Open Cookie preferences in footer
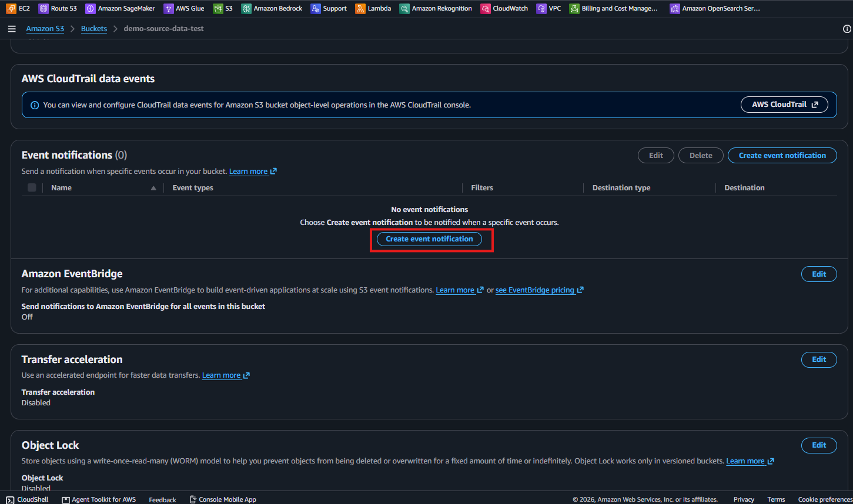The image size is (853, 504). [x=825, y=499]
